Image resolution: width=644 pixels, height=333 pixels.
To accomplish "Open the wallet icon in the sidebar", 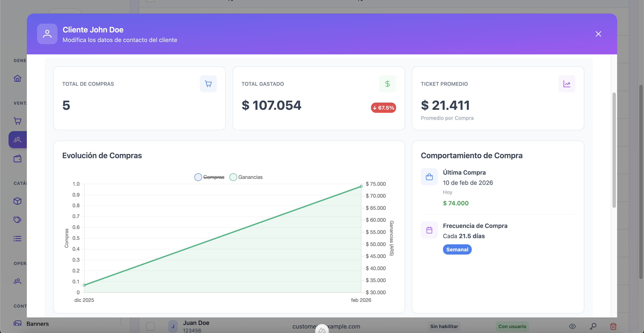I will click(x=17, y=158).
